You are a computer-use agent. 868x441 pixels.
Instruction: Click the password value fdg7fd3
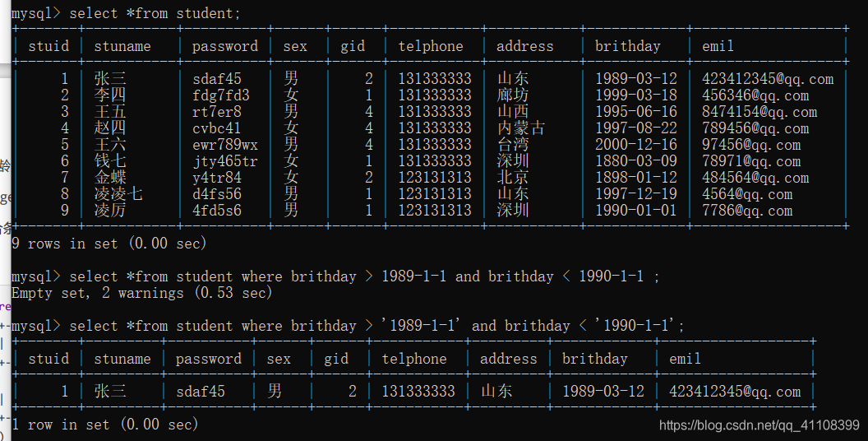pyautogui.click(x=221, y=95)
